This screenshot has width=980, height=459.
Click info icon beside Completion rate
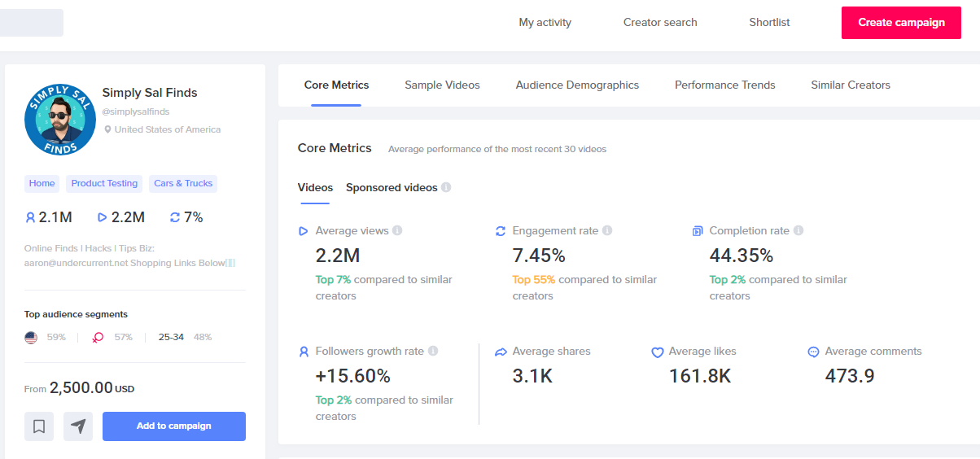point(798,231)
